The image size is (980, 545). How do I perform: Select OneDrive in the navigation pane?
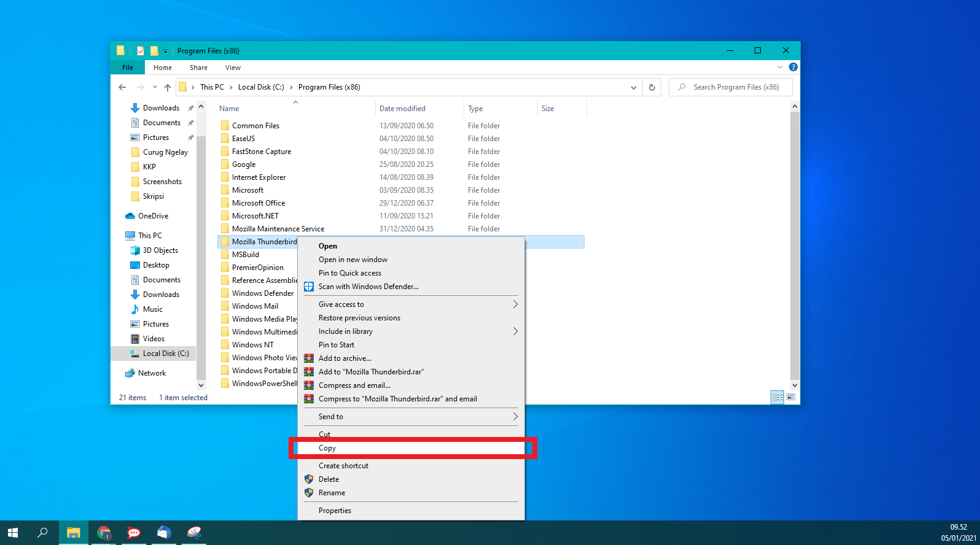pos(153,216)
